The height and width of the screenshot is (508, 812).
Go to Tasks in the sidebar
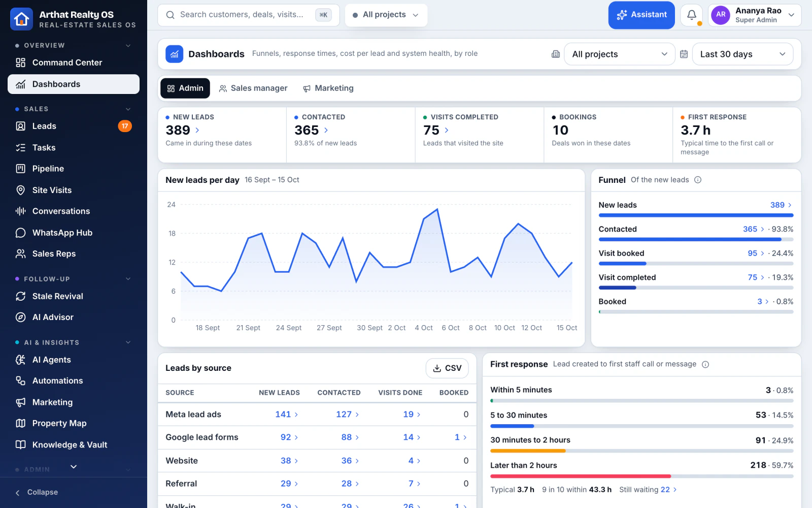tap(74, 147)
